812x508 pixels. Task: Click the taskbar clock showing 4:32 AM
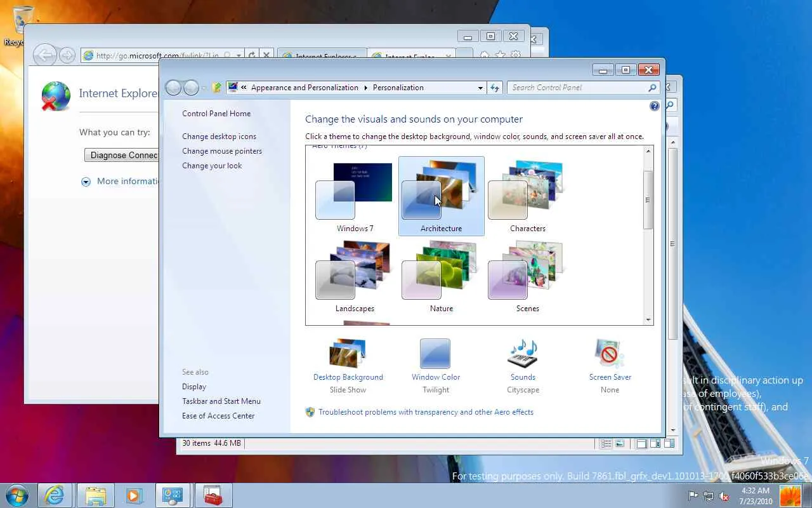pos(755,495)
